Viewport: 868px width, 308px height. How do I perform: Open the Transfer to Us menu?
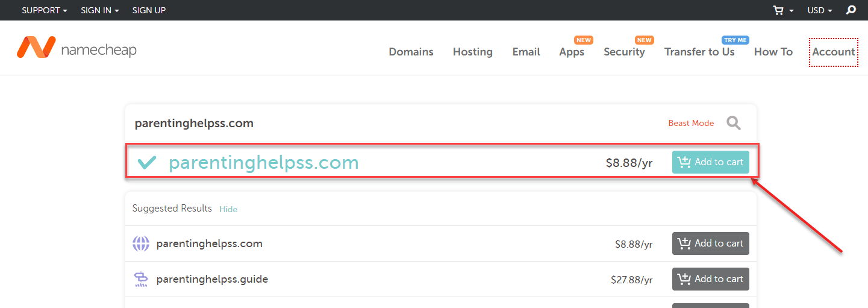pyautogui.click(x=699, y=52)
